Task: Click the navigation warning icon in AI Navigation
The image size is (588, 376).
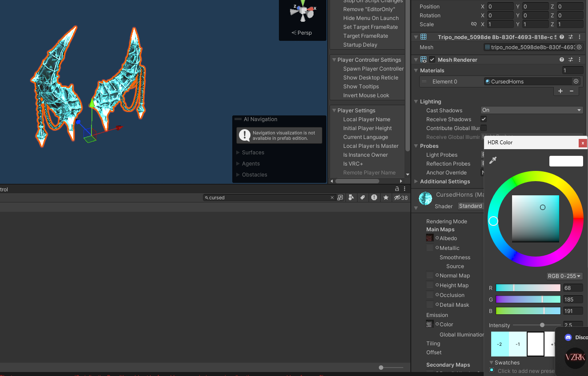Action: coord(245,135)
